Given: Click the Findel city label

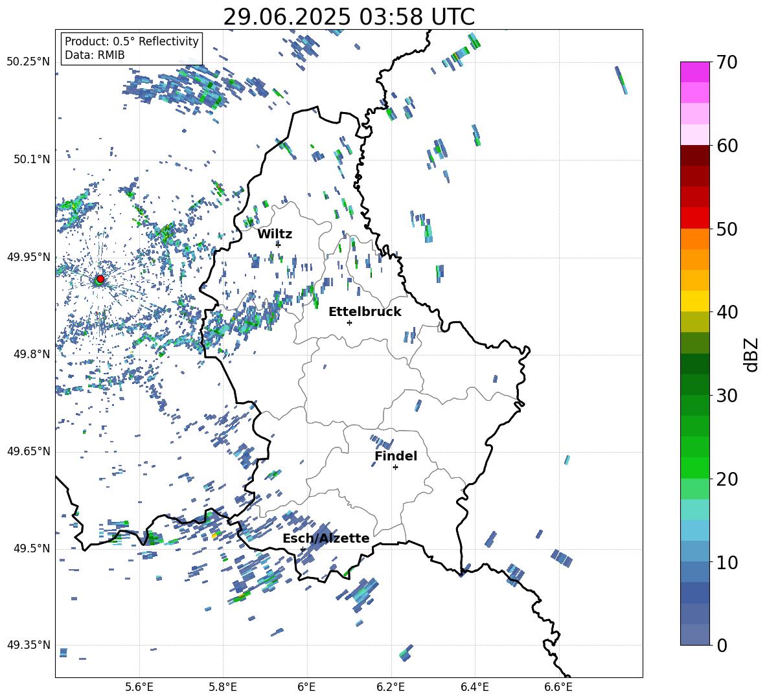Looking at the screenshot, I should click(x=396, y=456).
